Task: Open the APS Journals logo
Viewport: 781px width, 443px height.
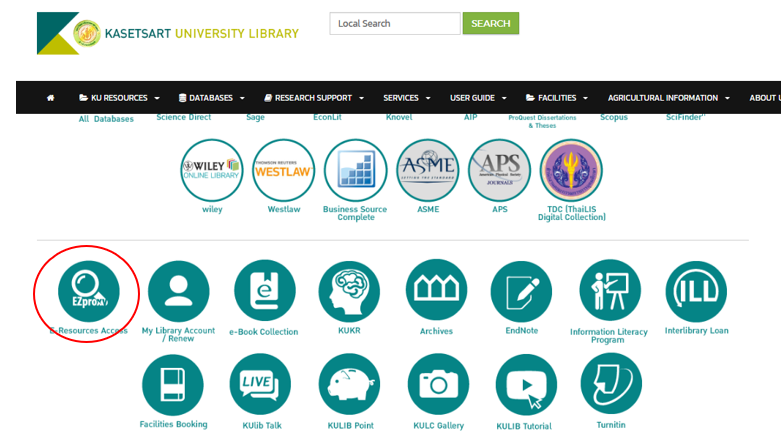Action: click(x=500, y=170)
